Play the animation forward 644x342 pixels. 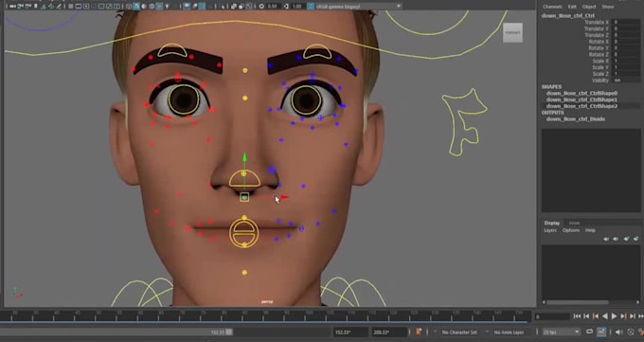(x=615, y=316)
